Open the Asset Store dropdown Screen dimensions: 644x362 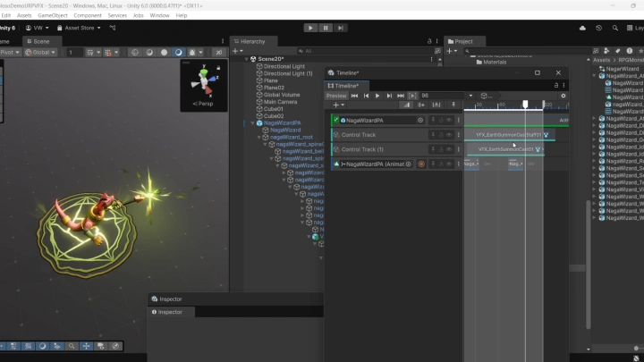tap(79, 28)
